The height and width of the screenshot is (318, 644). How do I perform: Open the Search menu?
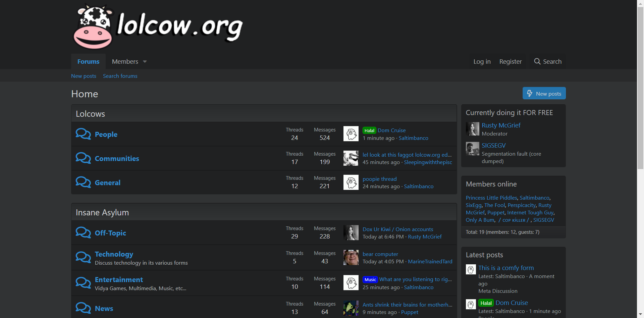tap(548, 61)
